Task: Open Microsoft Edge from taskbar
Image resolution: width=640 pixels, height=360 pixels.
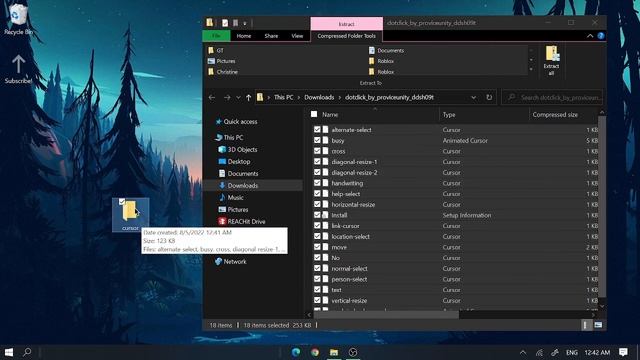Action: [x=296, y=352]
